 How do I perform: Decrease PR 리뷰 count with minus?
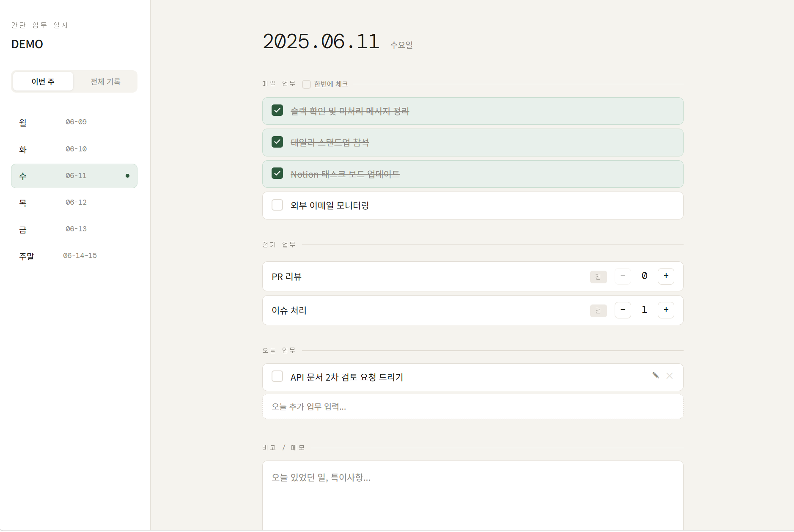[623, 276]
